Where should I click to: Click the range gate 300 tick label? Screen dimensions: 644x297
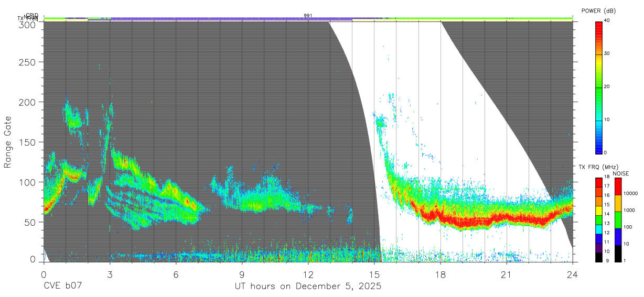coord(27,24)
